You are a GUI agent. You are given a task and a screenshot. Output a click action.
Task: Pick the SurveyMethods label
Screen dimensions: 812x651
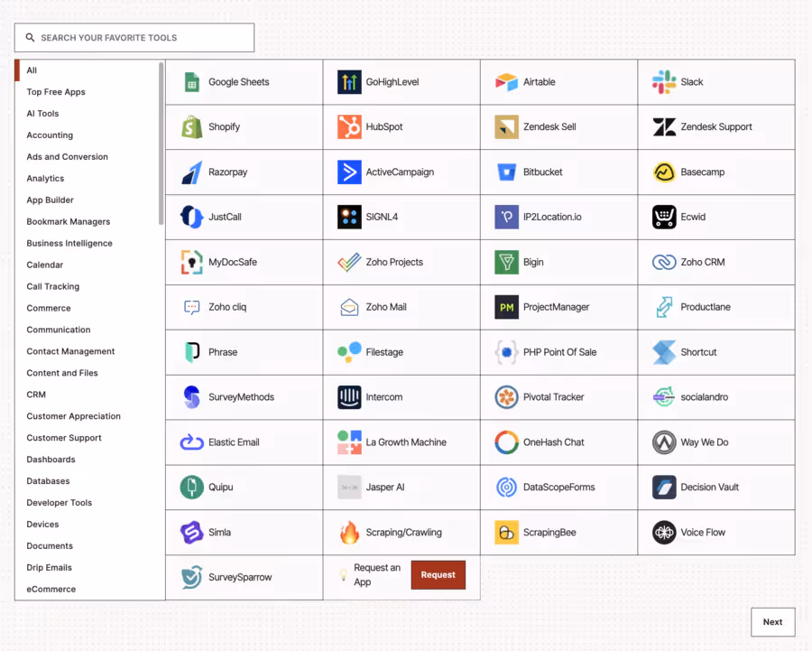coord(241,397)
